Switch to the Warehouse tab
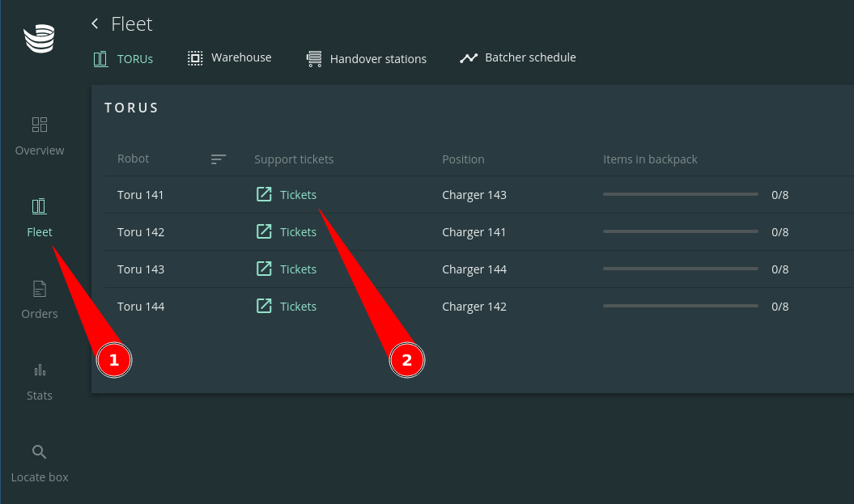 [230, 58]
